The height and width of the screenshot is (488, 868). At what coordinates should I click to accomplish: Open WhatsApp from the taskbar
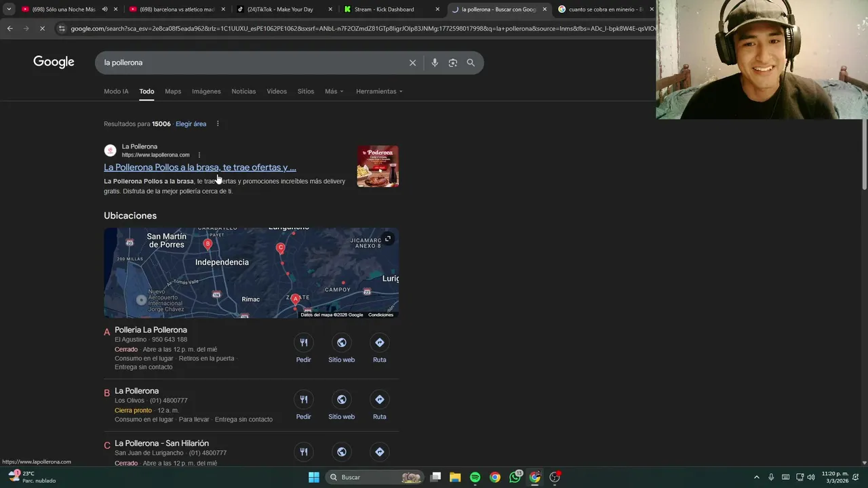(515, 477)
